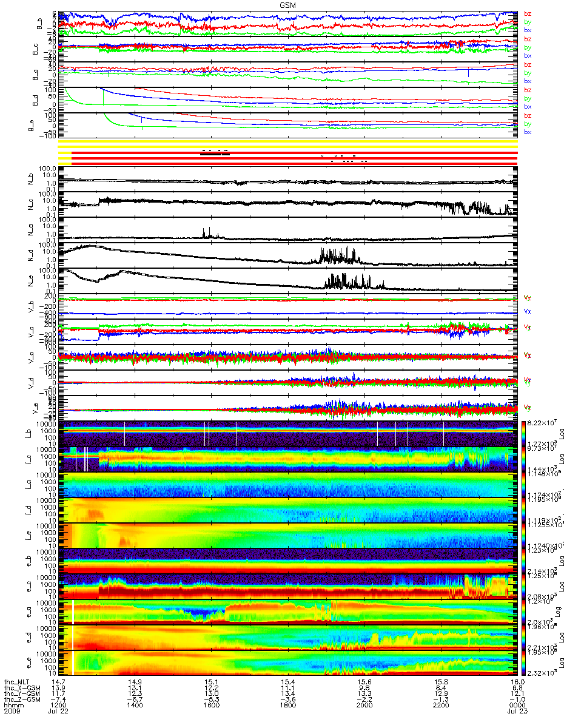Click the thc_X-GSM row label

(x=24, y=687)
